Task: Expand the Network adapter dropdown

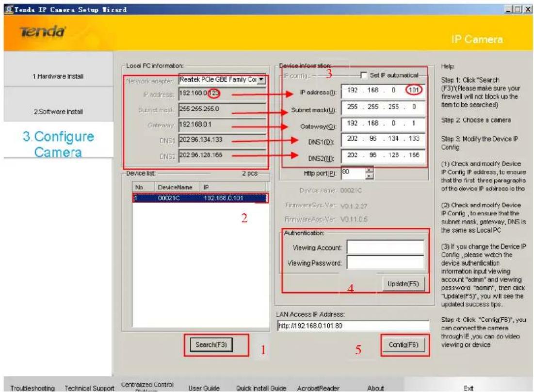Action: click(x=261, y=79)
